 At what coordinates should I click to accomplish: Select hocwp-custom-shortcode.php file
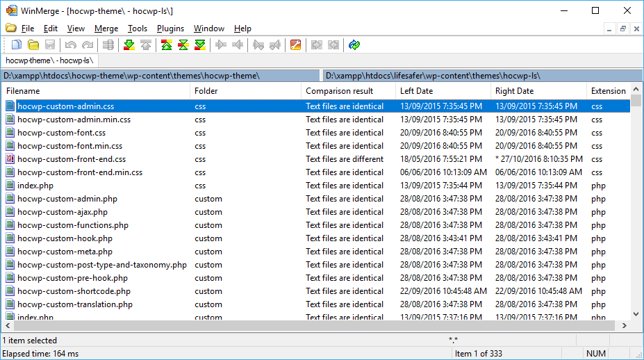[74, 291]
